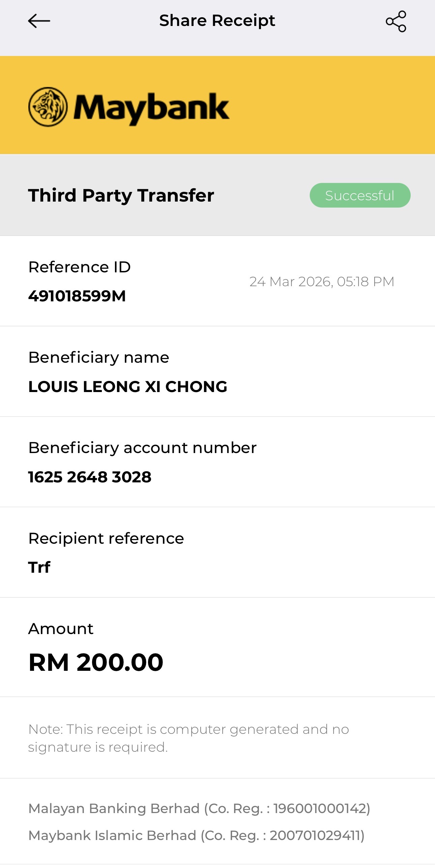Click the 24 Mar 2026 timestamp
Viewport: 435px width, 868px height.
322,281
